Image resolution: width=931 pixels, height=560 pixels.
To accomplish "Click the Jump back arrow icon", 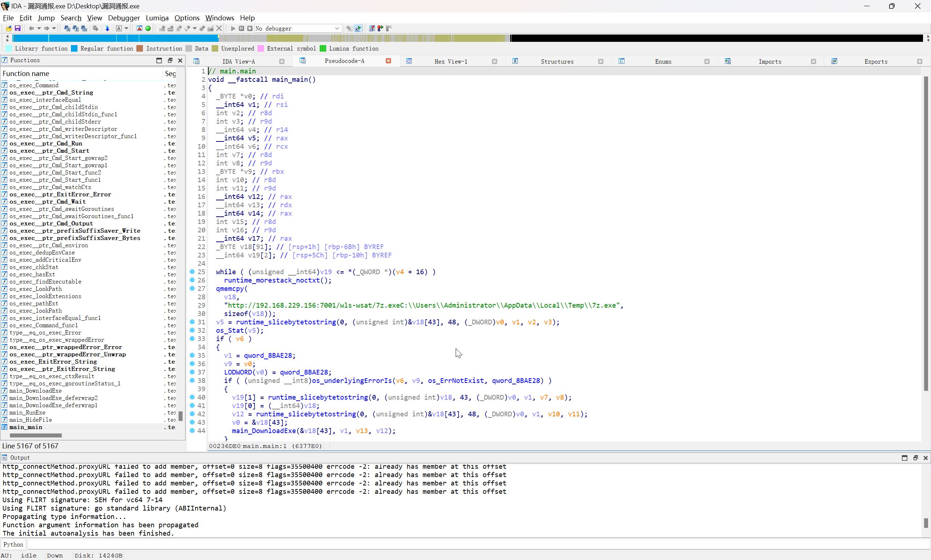I will point(31,28).
